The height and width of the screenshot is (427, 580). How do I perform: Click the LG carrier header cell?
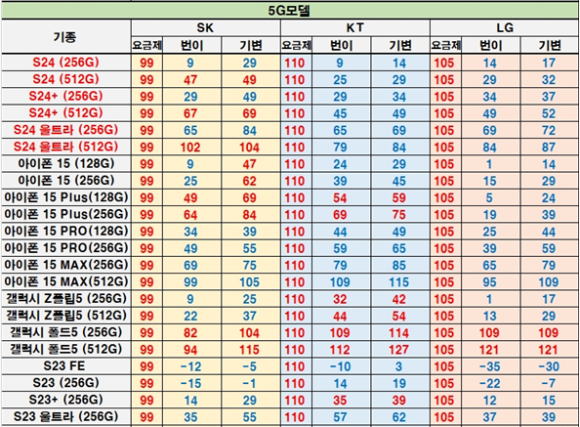505,28
